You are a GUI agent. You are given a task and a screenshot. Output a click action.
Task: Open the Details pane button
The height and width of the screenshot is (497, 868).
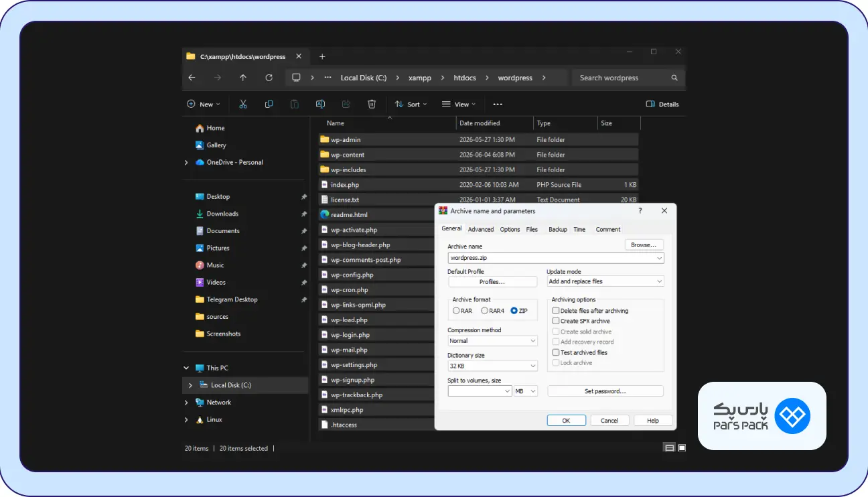662,104
